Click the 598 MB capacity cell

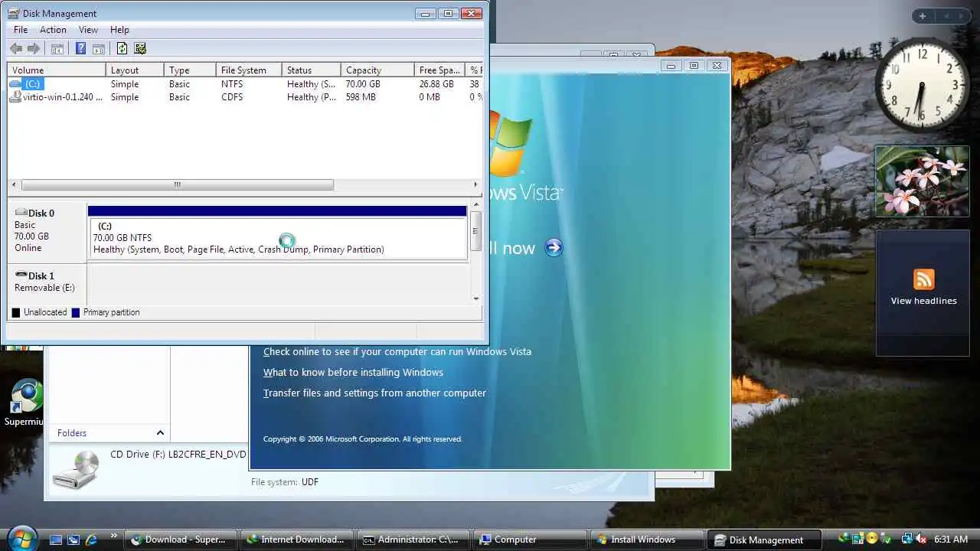[361, 97]
